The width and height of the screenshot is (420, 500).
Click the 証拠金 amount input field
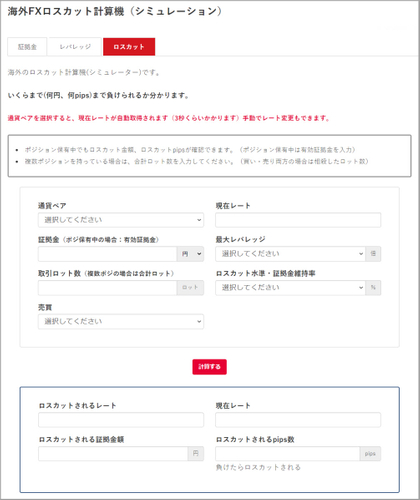click(107, 254)
